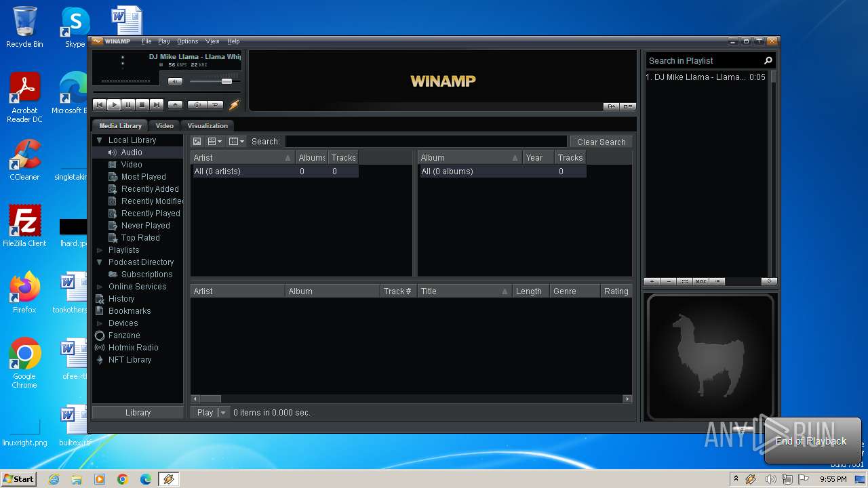Open the Most Played smart view

click(143, 177)
